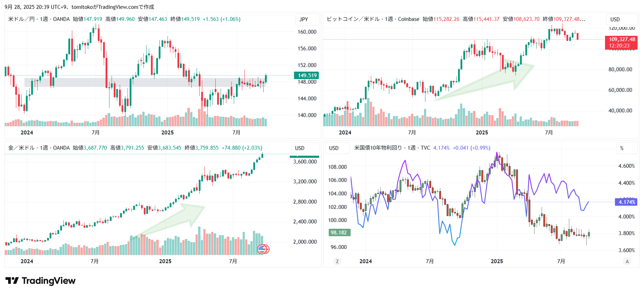Click the 4.174% yield price label
The image size is (644, 294).
point(626,202)
